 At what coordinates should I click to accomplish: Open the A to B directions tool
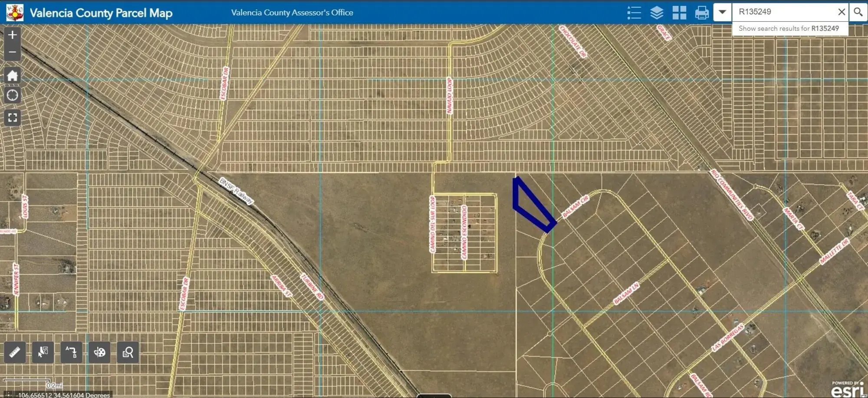71,352
